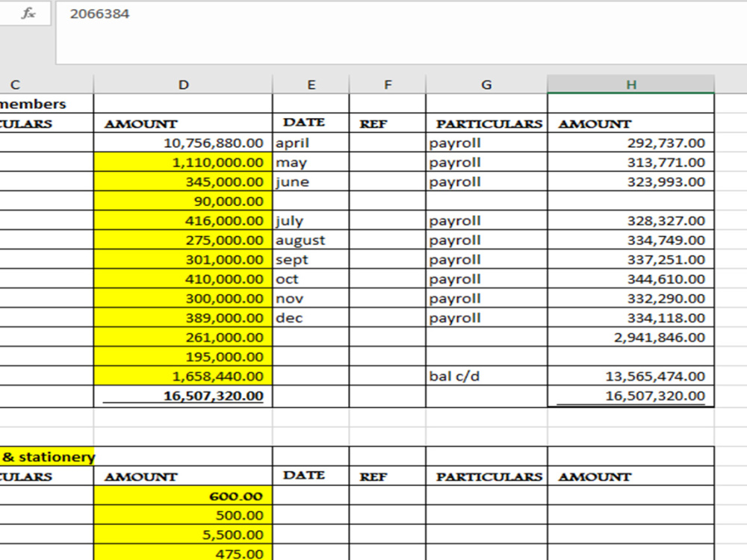Image resolution: width=747 pixels, height=560 pixels.
Task: Select the total 16,507,320.00 in column H
Action: point(630,396)
